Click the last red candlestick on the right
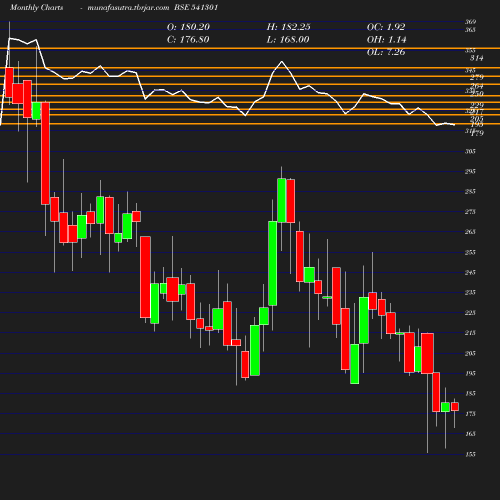The image size is (500, 500). [x=455, y=406]
